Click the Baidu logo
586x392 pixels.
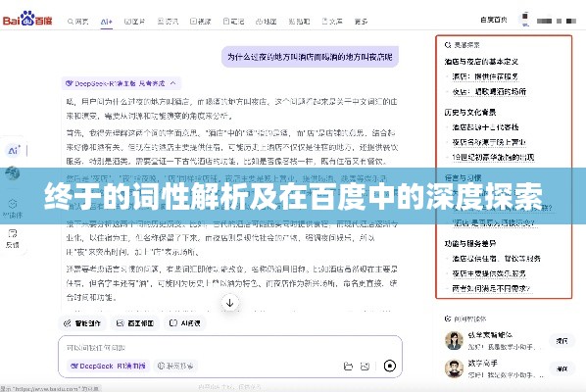click(27, 19)
